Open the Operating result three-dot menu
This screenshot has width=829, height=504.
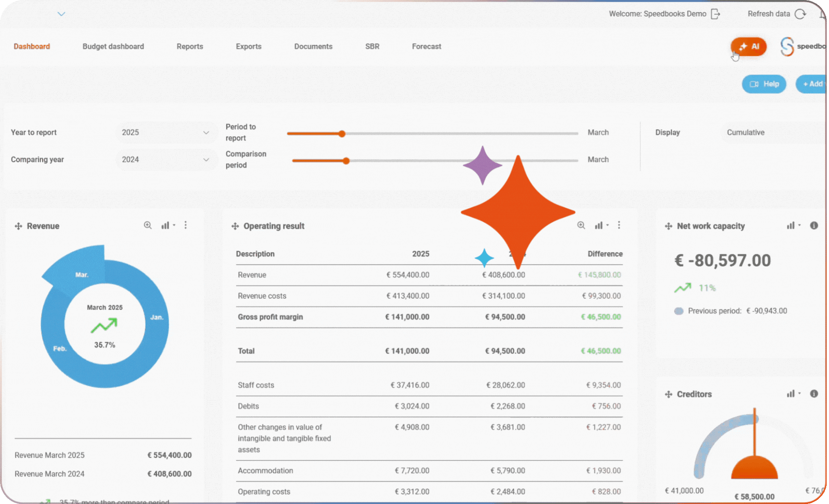pos(619,225)
